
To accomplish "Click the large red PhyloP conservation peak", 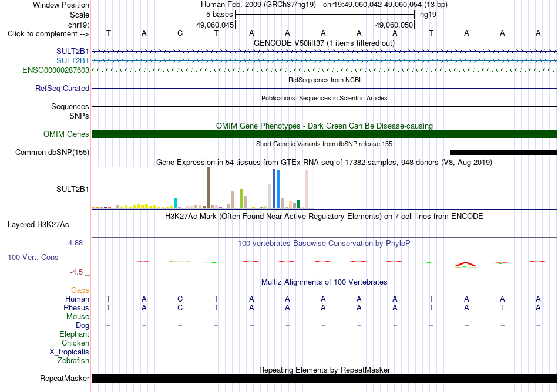I will [466, 264].
